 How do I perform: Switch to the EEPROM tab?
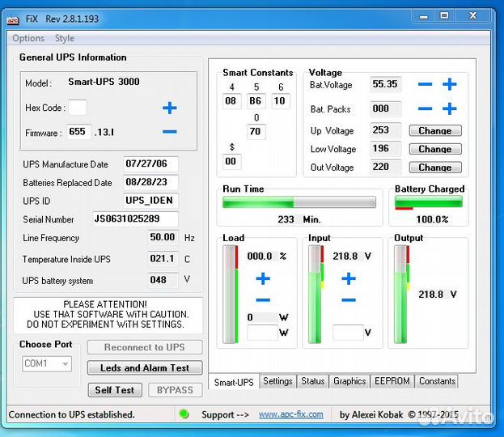click(392, 381)
